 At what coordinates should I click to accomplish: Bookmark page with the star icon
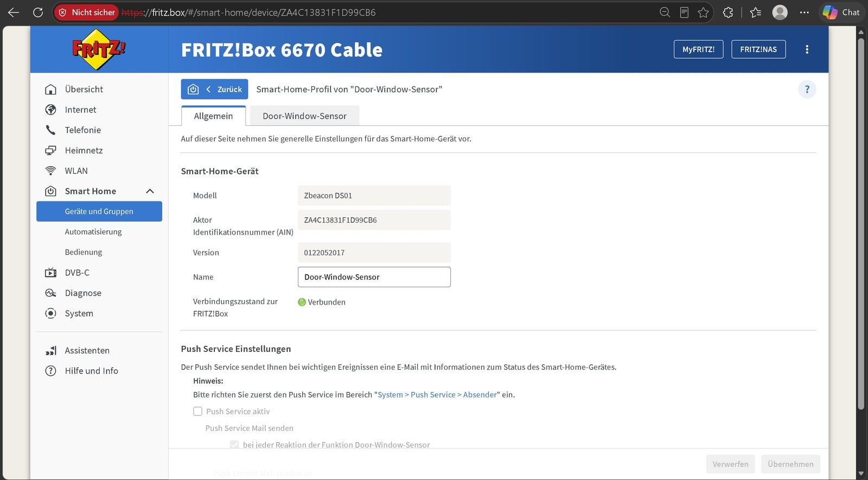(704, 12)
